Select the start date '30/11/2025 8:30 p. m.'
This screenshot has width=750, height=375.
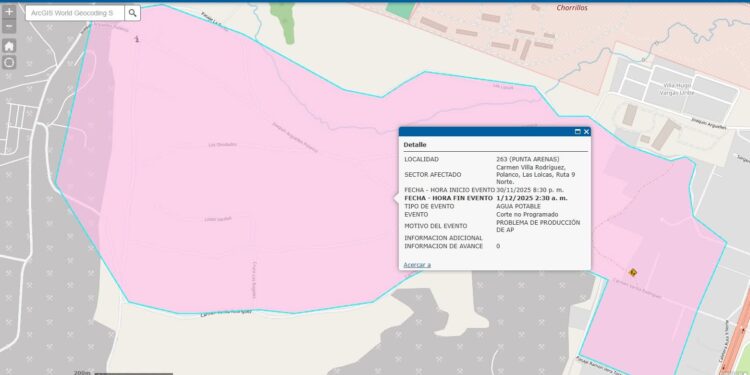[x=530, y=190]
